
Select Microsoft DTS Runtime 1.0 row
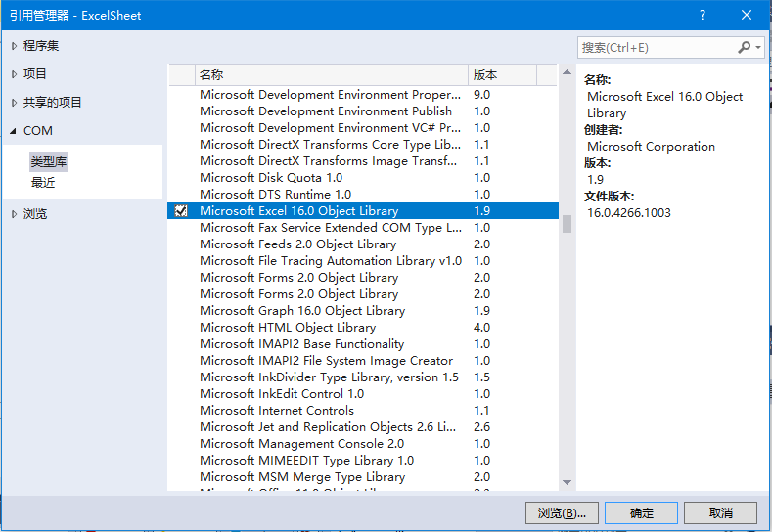pyautogui.click(x=363, y=195)
